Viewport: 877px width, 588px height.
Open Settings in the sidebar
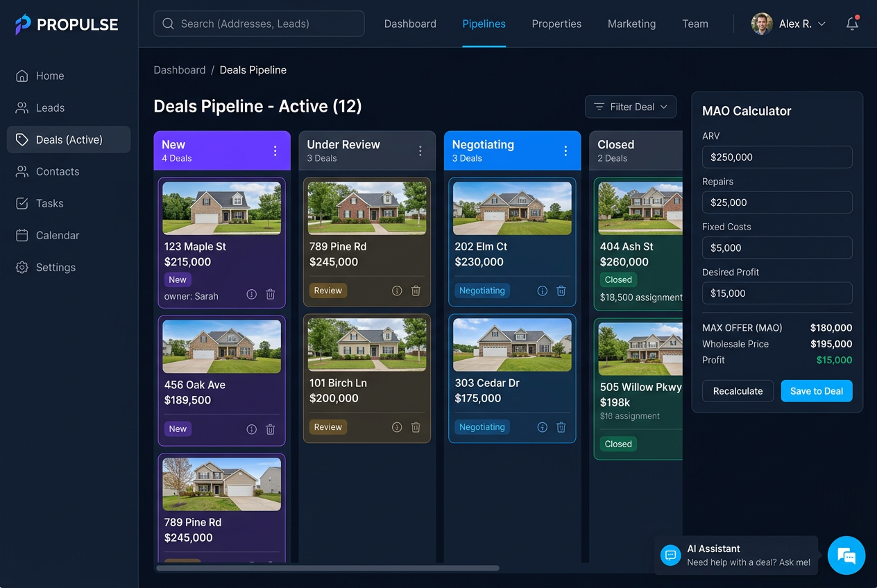tap(68, 267)
